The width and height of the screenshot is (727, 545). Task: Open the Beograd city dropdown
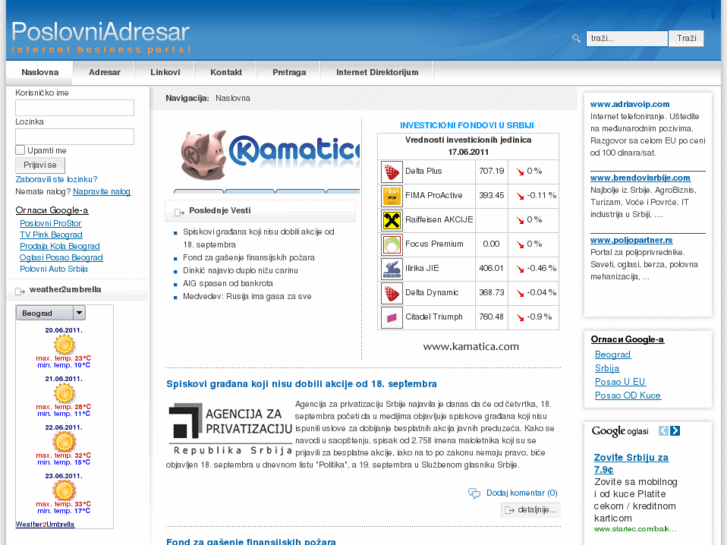click(51, 313)
